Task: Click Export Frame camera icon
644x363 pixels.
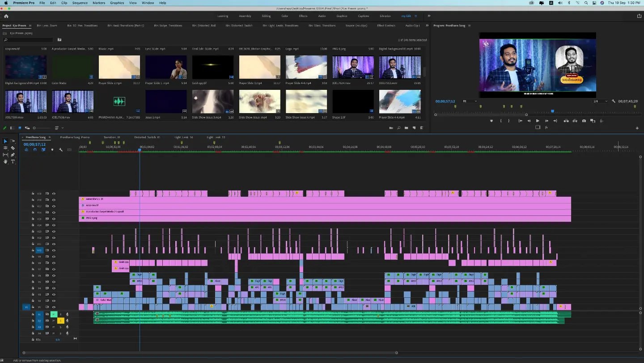Action: click(584, 121)
